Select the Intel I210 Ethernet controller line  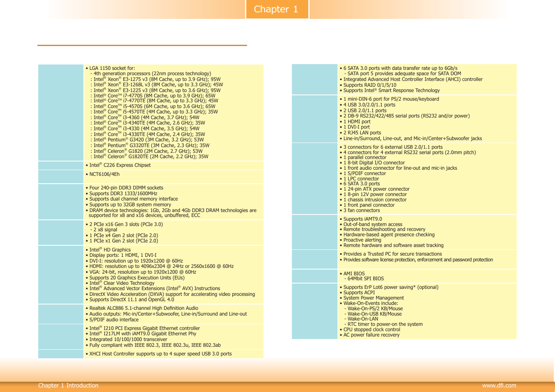tap(143, 328)
